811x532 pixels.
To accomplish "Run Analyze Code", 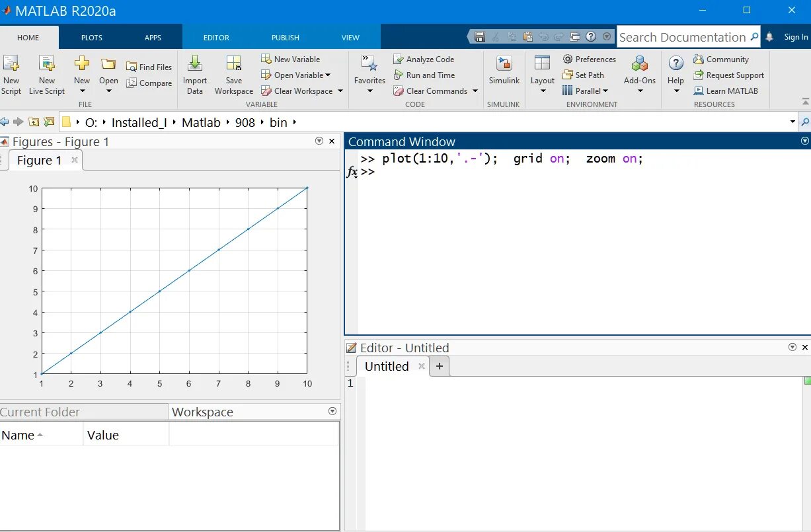I will [424, 59].
